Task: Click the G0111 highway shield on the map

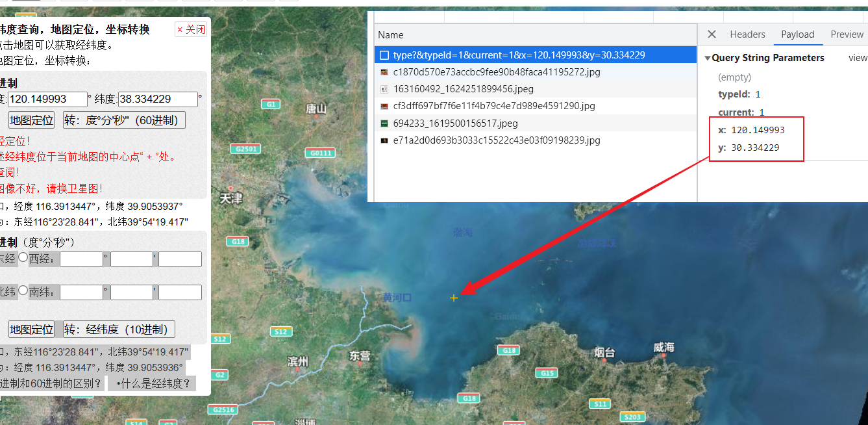Action: point(321,153)
